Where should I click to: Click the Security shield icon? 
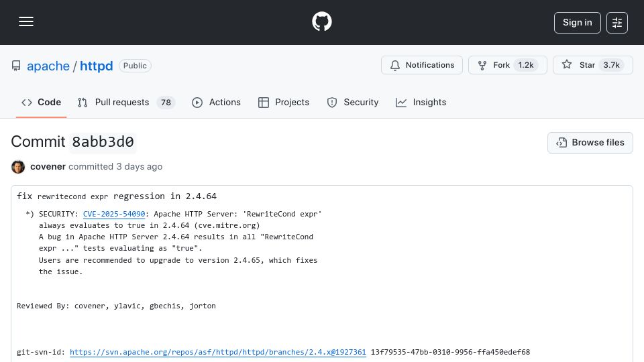pyautogui.click(x=332, y=102)
